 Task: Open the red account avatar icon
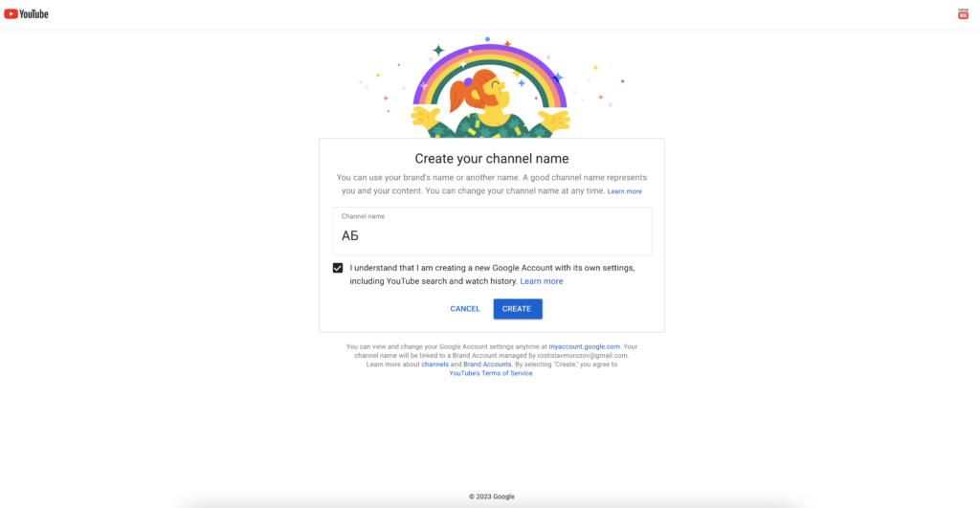(x=963, y=14)
